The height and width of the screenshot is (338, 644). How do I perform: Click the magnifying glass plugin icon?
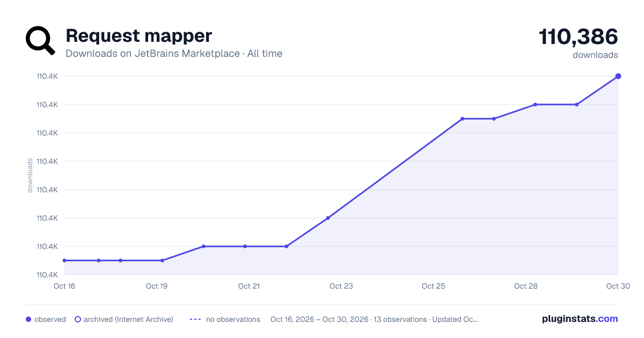[x=41, y=41]
